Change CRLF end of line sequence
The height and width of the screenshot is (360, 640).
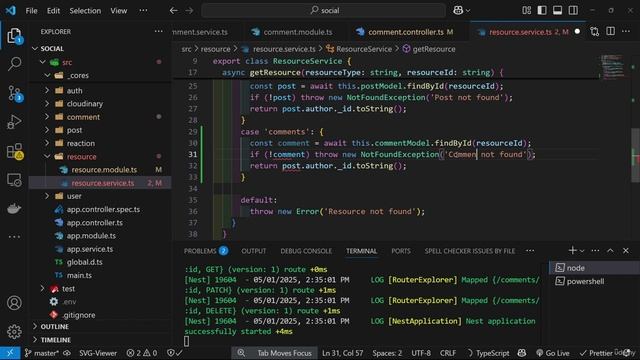click(x=448, y=353)
